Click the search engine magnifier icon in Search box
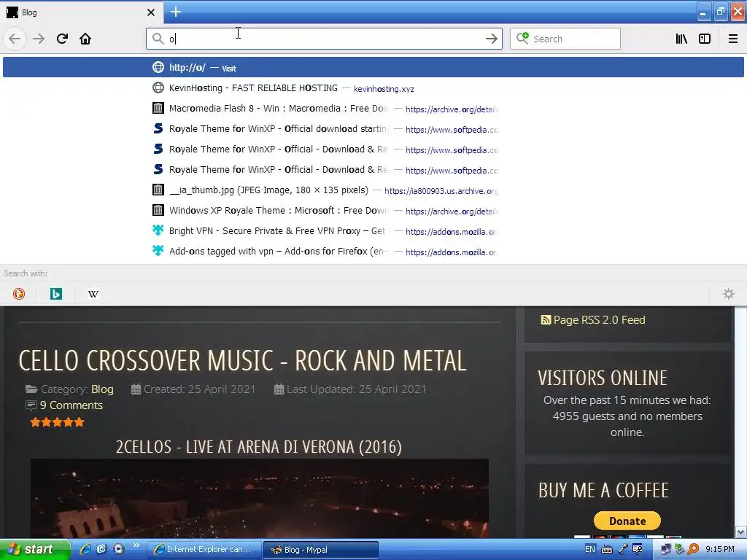 click(x=522, y=39)
